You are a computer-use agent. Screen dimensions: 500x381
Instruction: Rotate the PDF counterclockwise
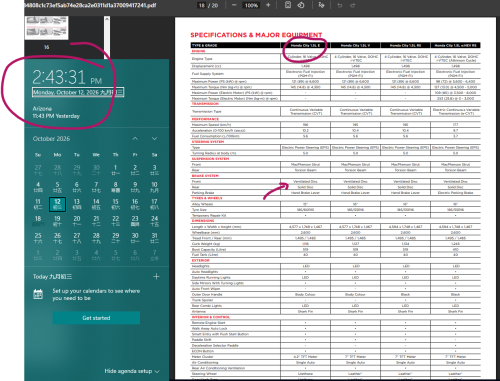301,5
